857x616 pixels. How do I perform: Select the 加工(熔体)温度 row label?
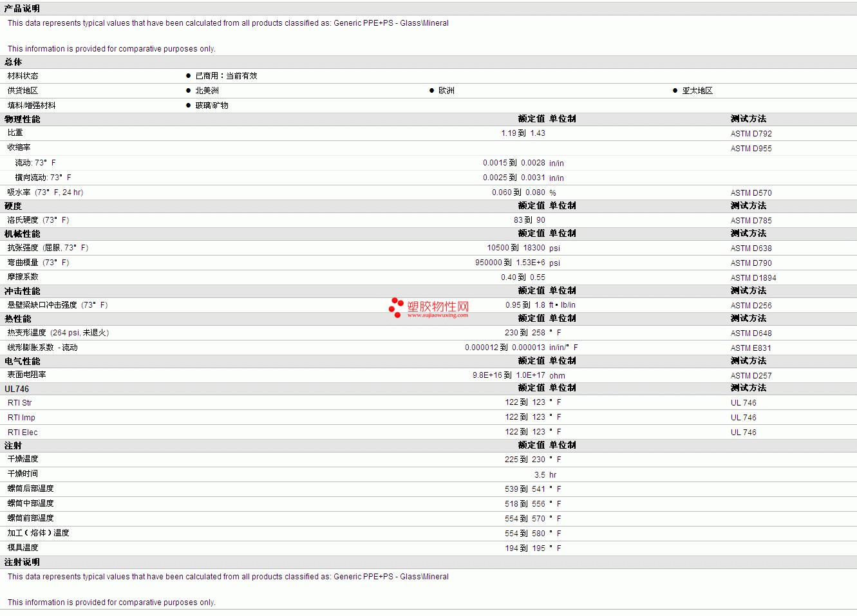[x=38, y=533]
